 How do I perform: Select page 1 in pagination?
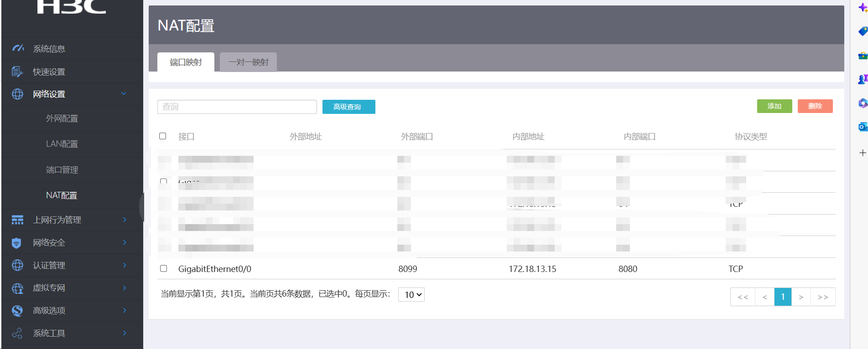pos(783,297)
